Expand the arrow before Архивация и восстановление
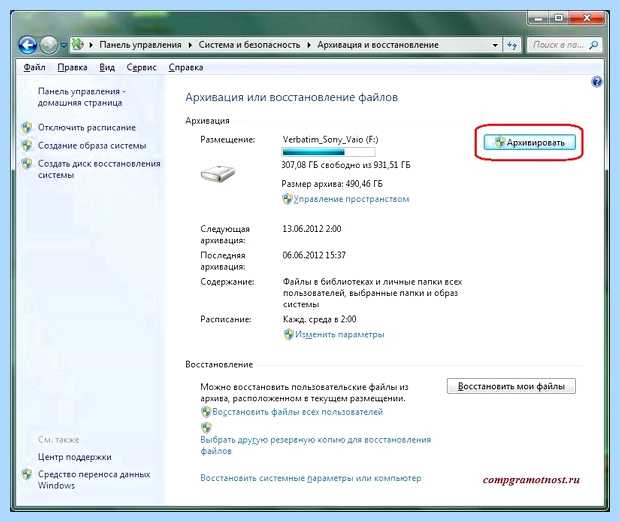The height and width of the screenshot is (522, 620). [x=309, y=45]
